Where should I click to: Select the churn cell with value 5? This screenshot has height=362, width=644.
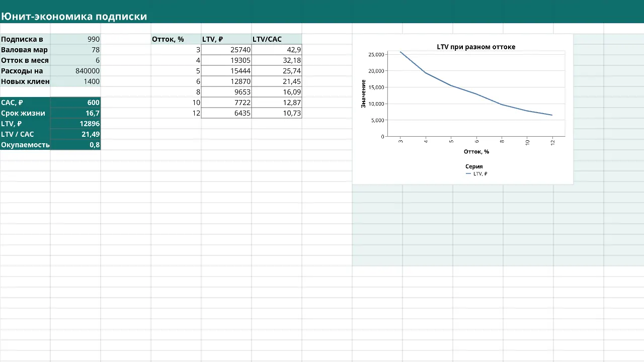click(176, 71)
